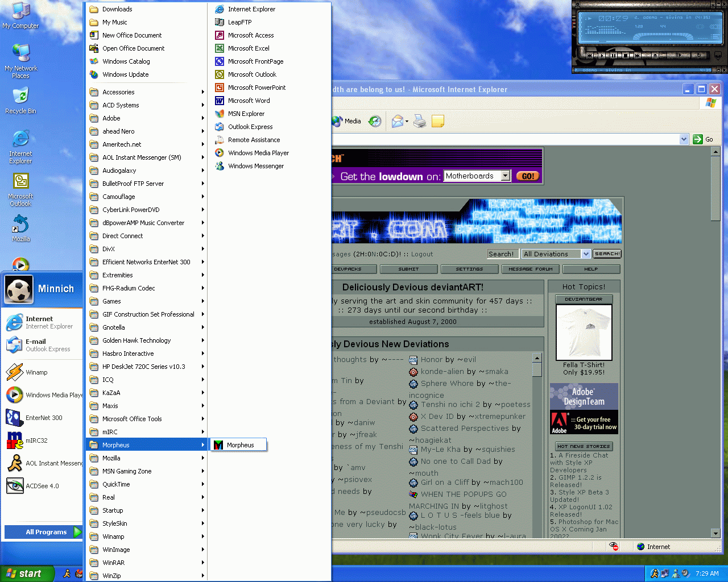Click the Adobe DesignTeam ad banner
This screenshot has width=728, height=582.
(x=584, y=409)
